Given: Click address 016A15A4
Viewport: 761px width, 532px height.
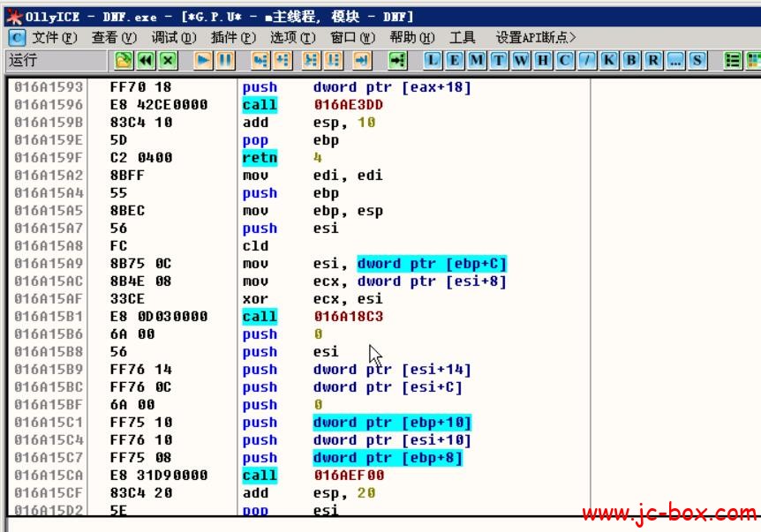Looking at the screenshot, I should coord(49,193).
